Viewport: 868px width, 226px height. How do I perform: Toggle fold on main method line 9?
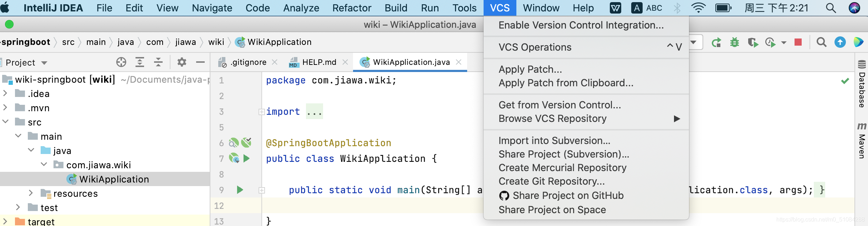tap(261, 190)
